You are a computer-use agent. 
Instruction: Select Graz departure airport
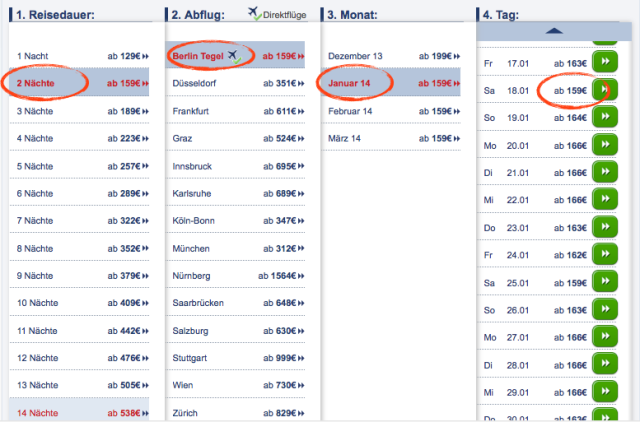coord(235,138)
